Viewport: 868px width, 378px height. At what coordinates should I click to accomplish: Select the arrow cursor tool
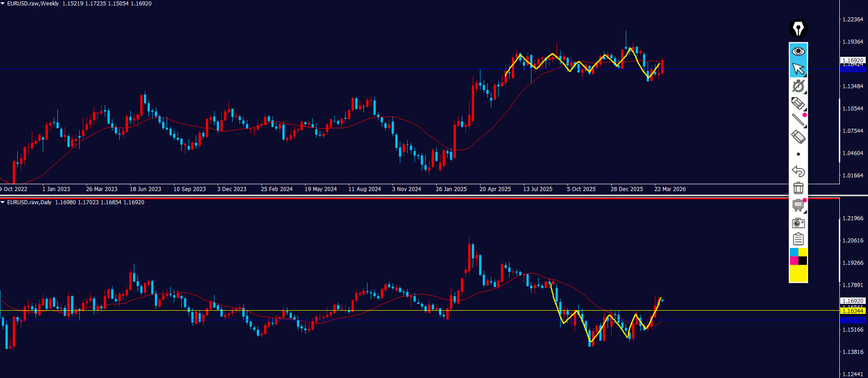pyautogui.click(x=798, y=69)
